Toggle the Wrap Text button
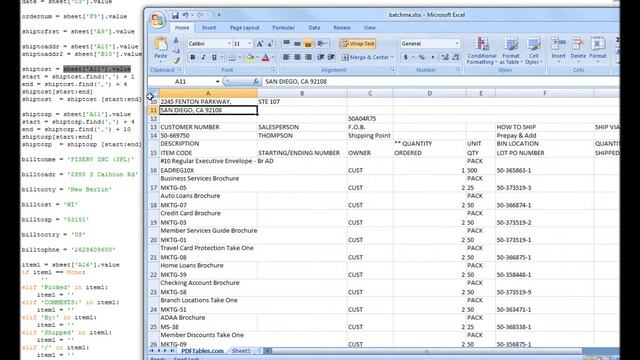This screenshot has height=360, width=640. tap(358, 44)
